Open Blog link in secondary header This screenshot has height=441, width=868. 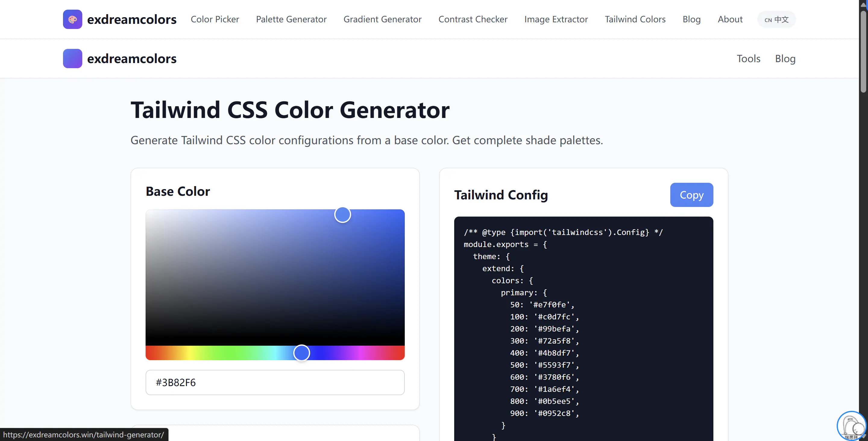785,59
